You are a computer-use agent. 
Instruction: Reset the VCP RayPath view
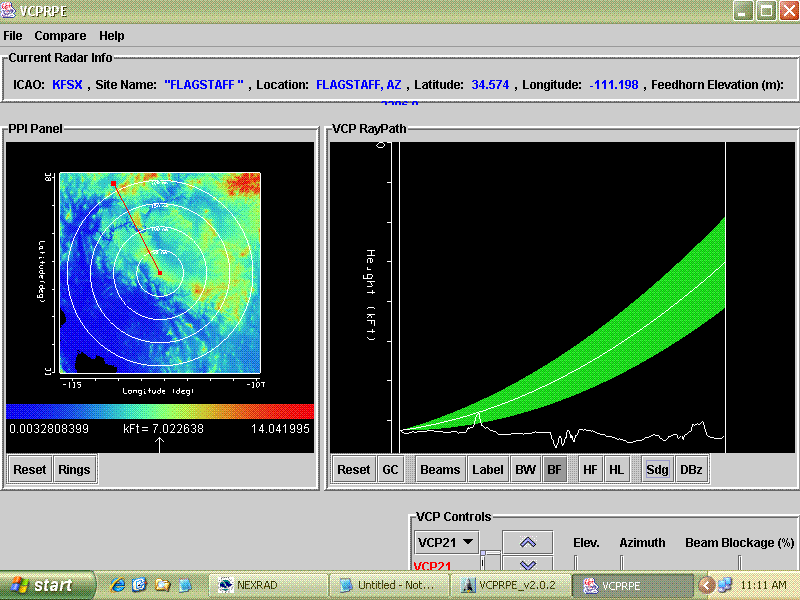click(353, 469)
